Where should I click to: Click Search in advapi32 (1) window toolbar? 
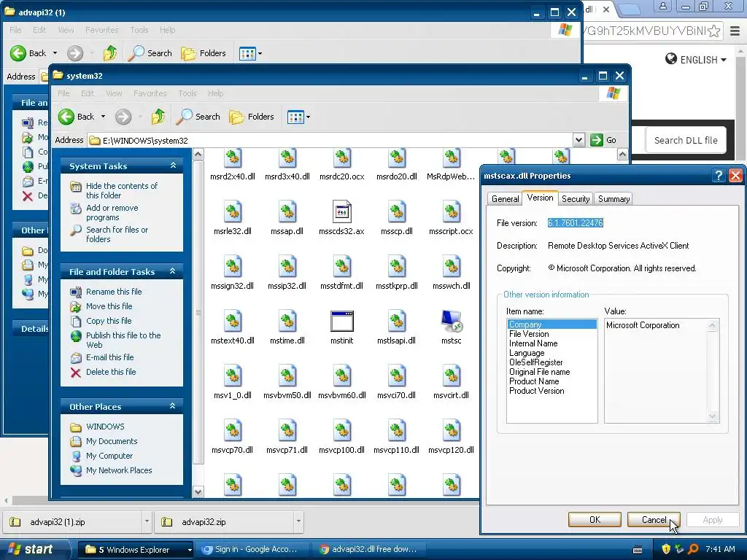[150, 53]
